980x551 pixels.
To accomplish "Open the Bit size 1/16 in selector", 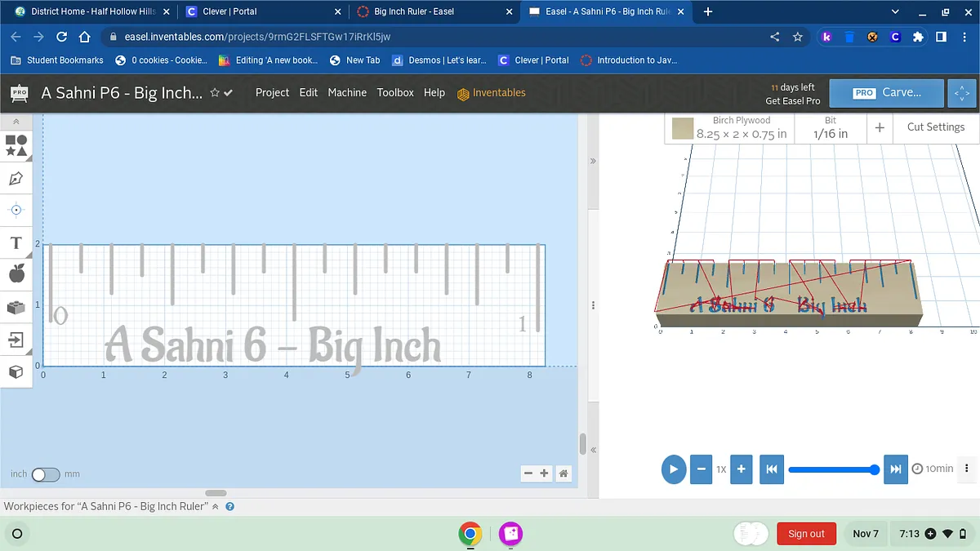I will 830,127.
